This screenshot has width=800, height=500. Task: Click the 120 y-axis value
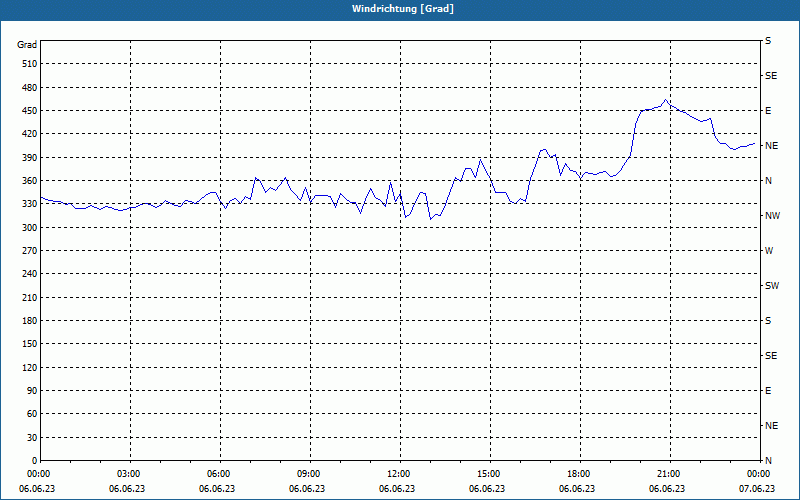tap(30, 367)
